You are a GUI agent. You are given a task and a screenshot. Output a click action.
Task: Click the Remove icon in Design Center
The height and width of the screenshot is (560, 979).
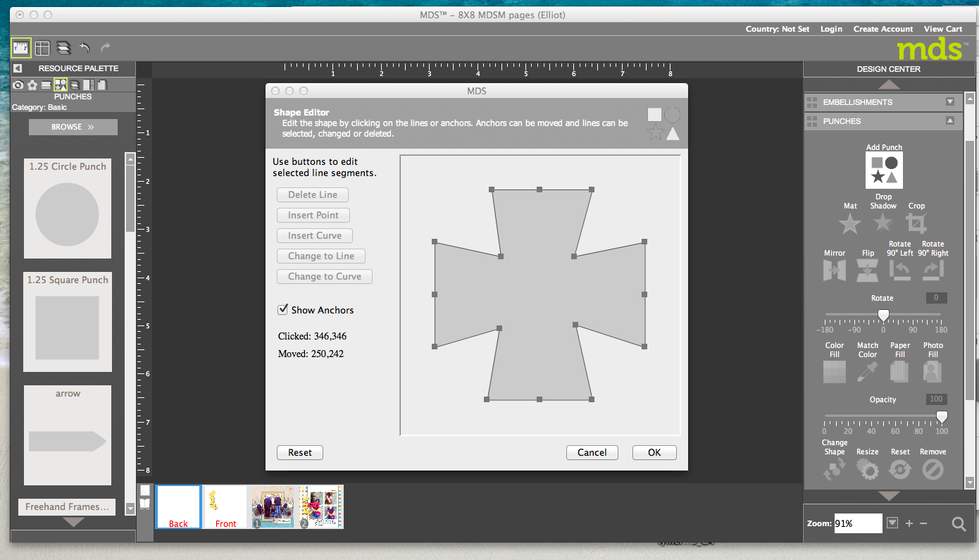coord(933,470)
